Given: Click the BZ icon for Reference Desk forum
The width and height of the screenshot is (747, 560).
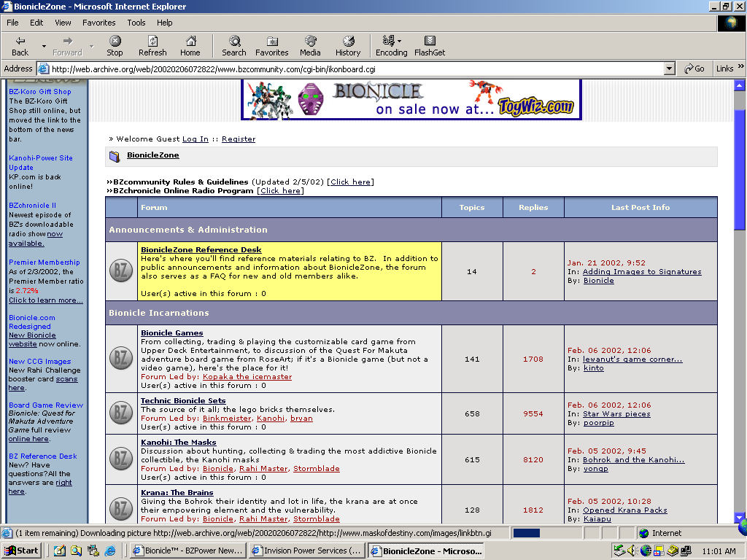Looking at the screenshot, I should (x=121, y=271).
